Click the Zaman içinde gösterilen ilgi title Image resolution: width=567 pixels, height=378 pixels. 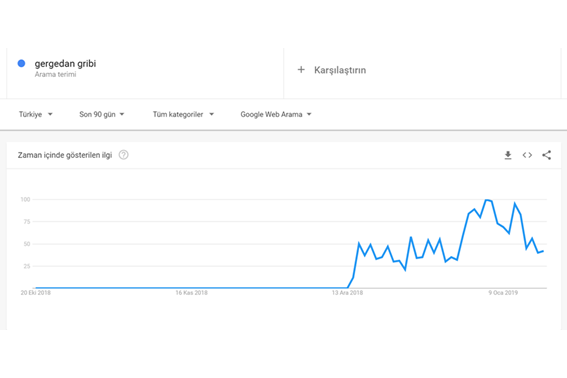tap(65, 155)
